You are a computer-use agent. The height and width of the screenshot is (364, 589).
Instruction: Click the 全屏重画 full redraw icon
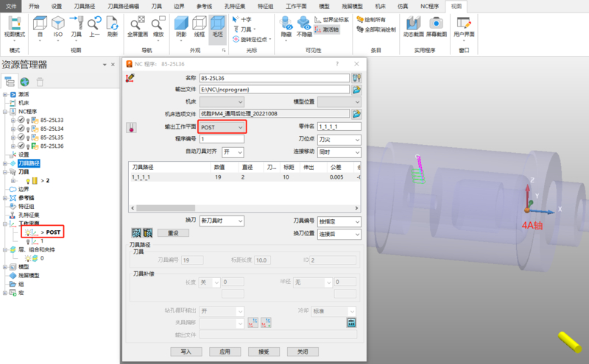(137, 24)
